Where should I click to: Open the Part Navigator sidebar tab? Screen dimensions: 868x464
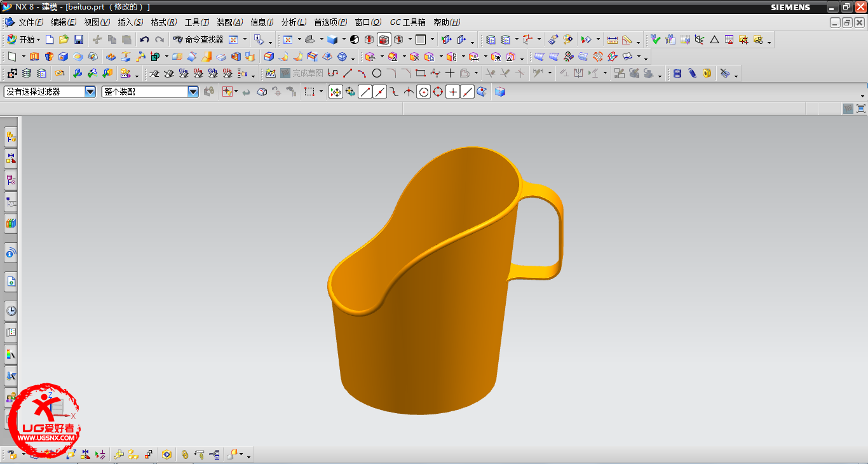pyautogui.click(x=11, y=181)
